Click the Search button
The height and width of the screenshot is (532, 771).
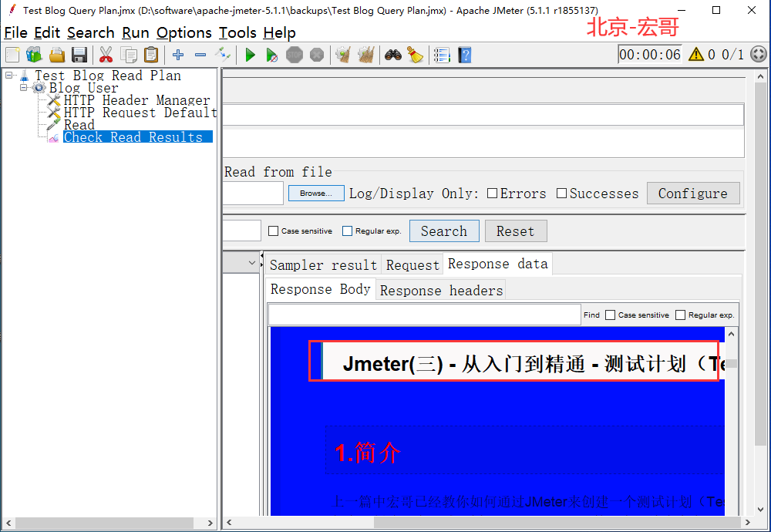444,231
